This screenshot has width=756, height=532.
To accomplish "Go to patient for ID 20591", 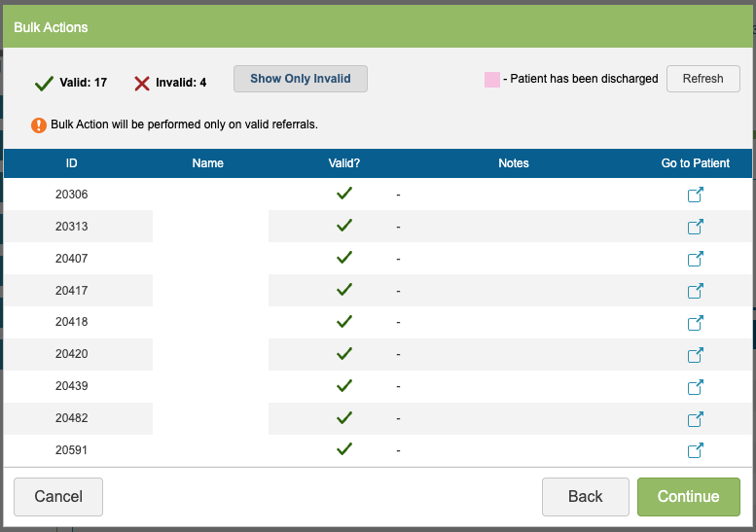I will pyautogui.click(x=695, y=450).
